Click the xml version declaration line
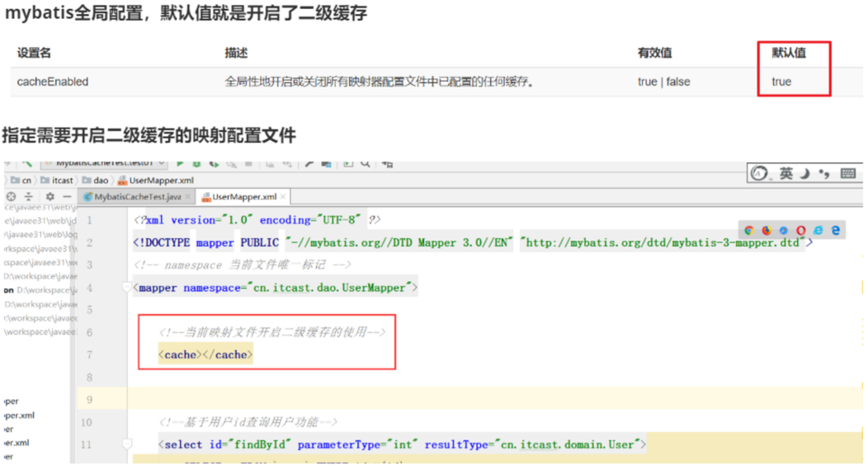The height and width of the screenshot is (469, 868). [257, 219]
